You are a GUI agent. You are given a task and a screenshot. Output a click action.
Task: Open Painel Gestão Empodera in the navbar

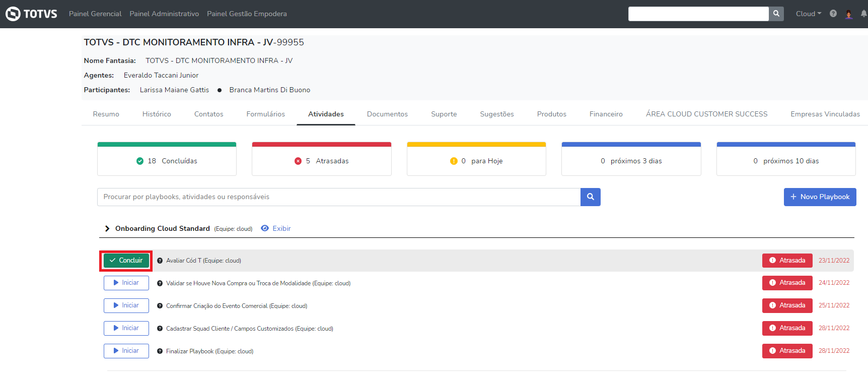(x=247, y=14)
